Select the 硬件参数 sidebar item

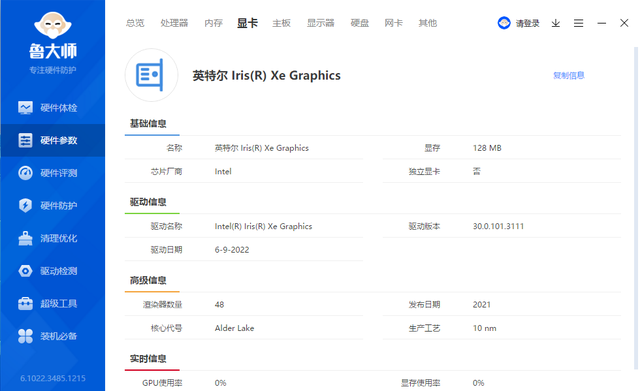pyautogui.click(x=52, y=140)
